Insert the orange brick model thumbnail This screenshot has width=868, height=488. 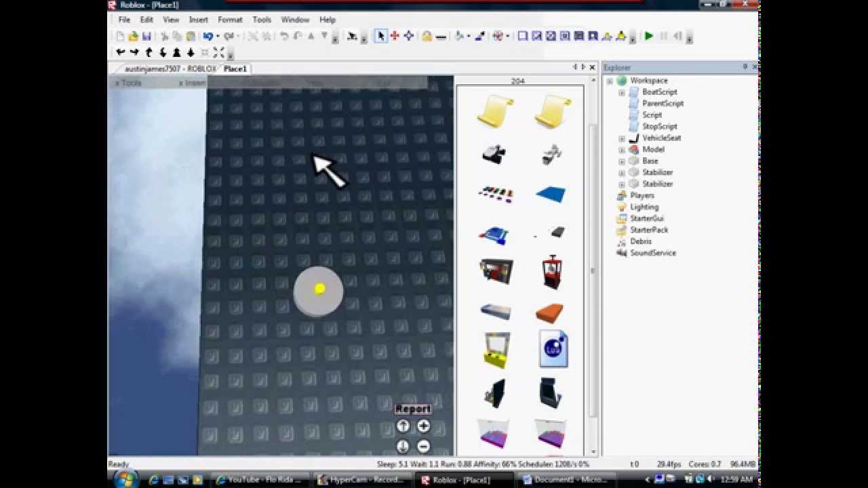click(550, 313)
